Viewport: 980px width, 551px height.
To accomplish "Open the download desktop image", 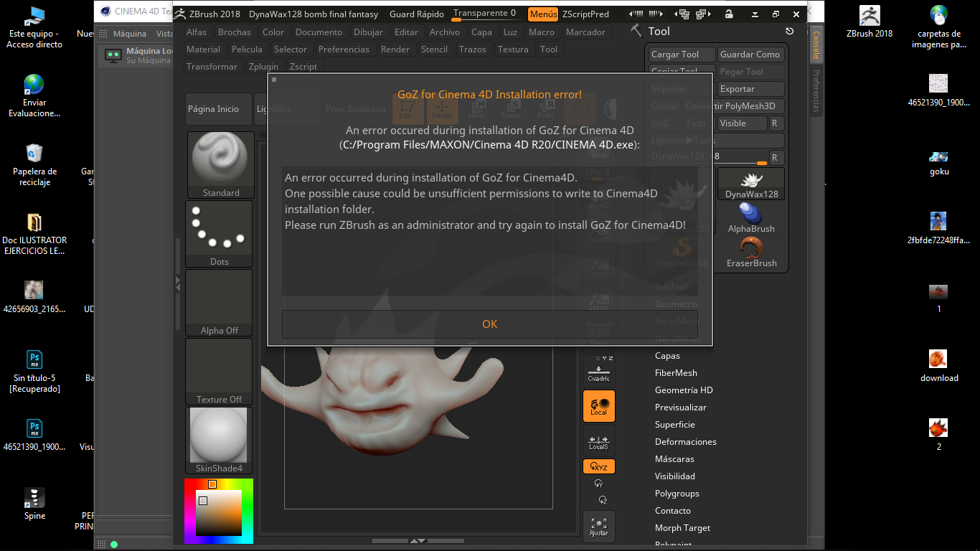I will (938, 367).
